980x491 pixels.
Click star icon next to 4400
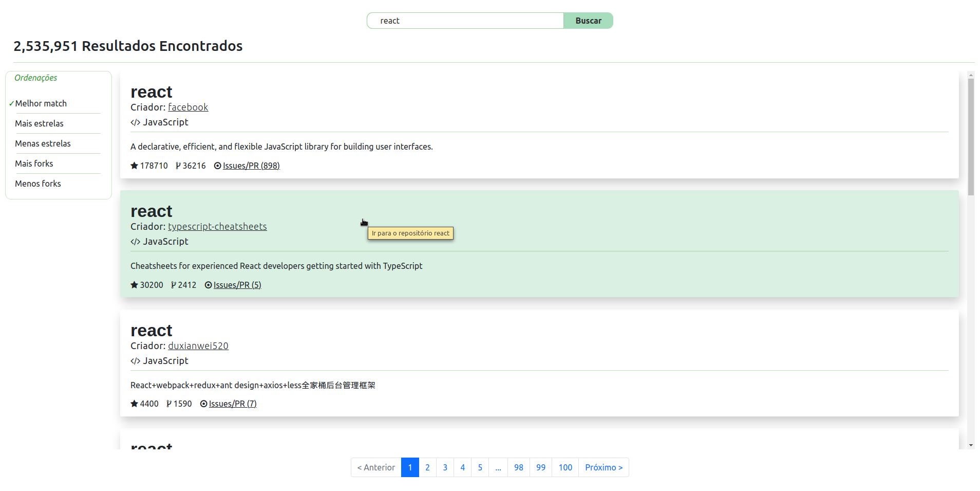point(134,404)
